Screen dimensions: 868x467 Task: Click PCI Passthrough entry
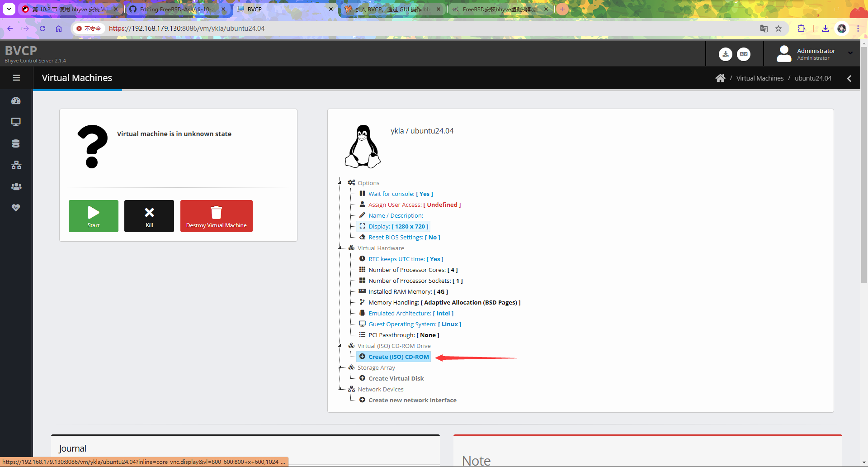pos(404,335)
